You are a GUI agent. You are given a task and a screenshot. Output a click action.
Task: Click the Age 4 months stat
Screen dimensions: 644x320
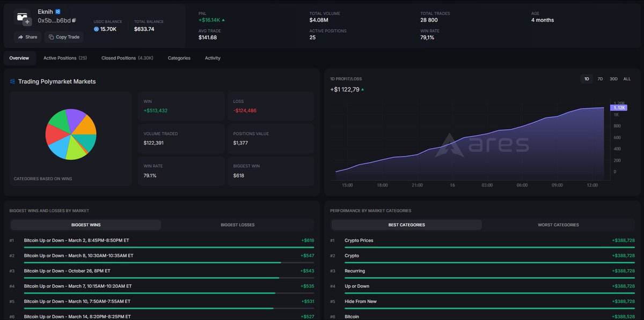point(543,17)
